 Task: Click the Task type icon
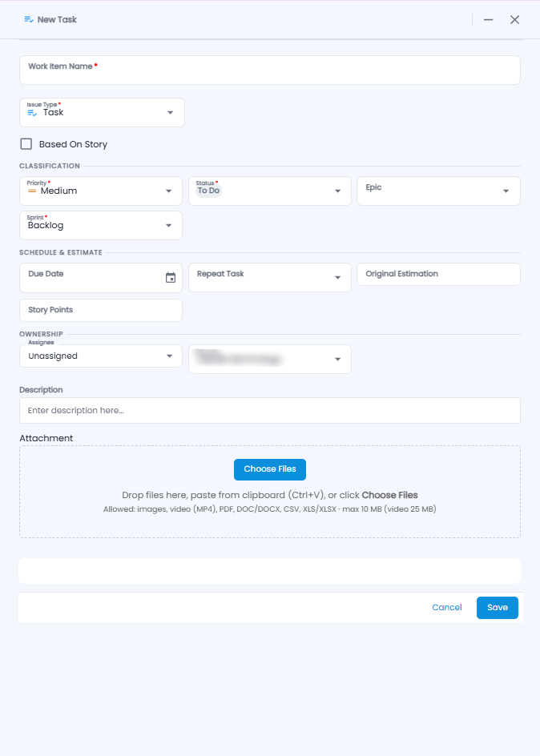click(x=32, y=113)
